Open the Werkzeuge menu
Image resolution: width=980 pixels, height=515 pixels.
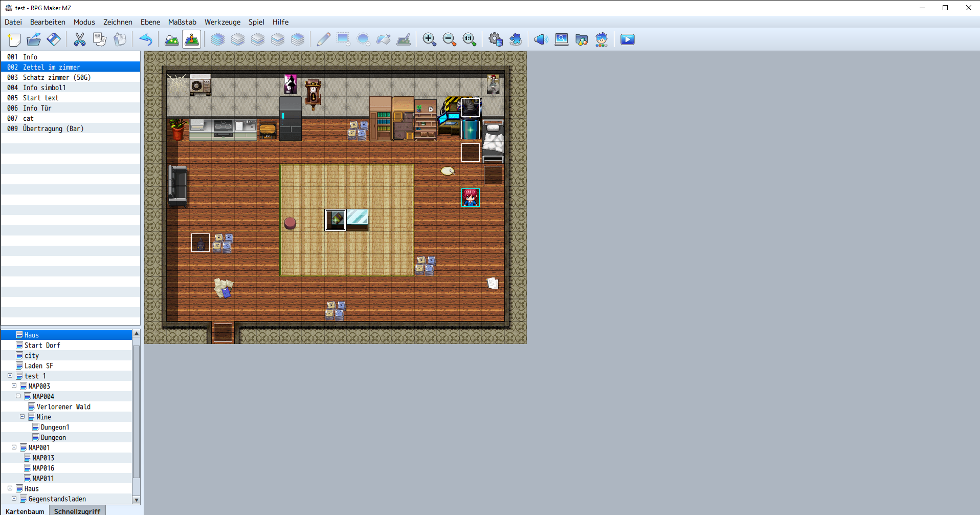[222, 22]
